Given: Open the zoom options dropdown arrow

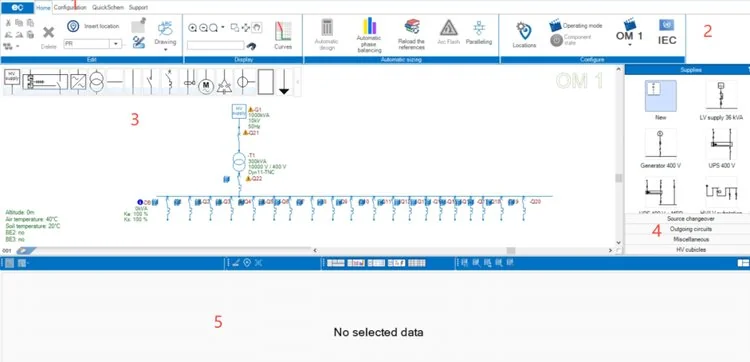Looking at the screenshot, I should (x=223, y=28).
